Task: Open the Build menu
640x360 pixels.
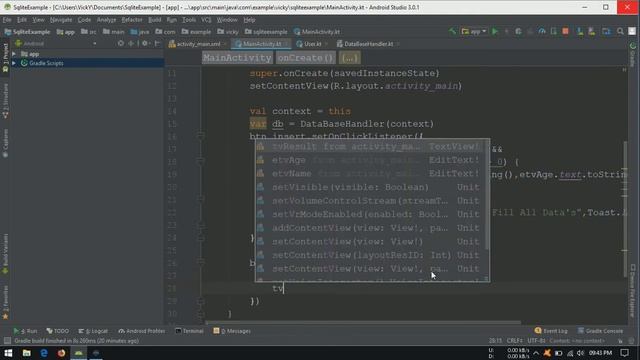Action: coord(154,20)
